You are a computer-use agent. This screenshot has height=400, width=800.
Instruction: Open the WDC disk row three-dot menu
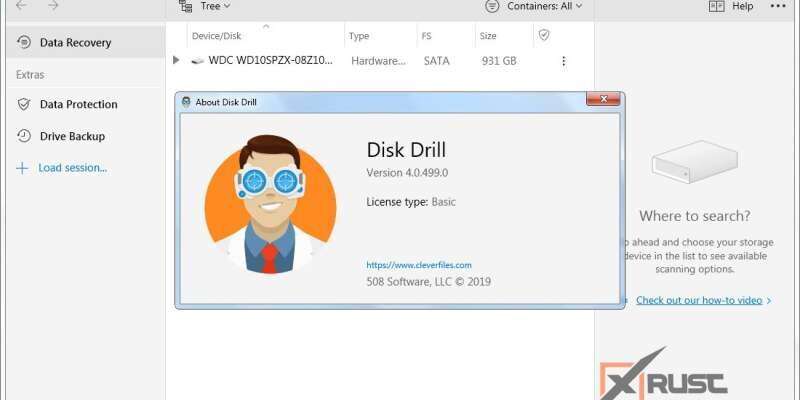(563, 61)
